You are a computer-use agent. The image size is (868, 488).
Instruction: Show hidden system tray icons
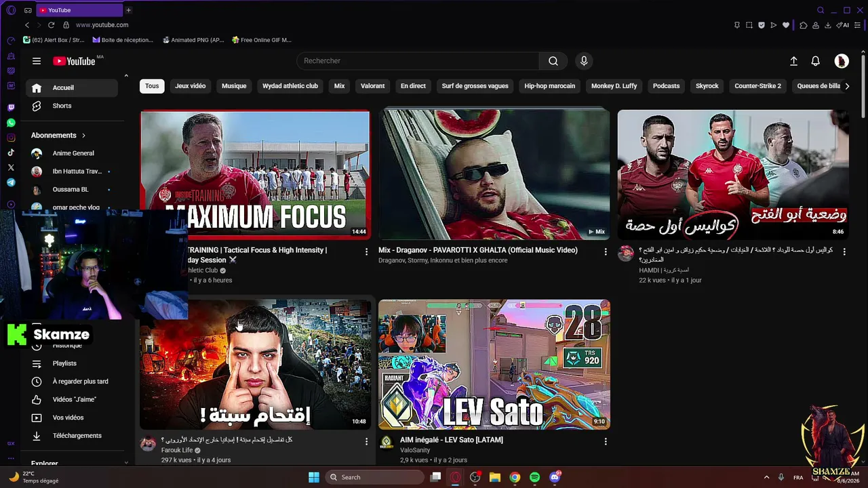click(766, 477)
